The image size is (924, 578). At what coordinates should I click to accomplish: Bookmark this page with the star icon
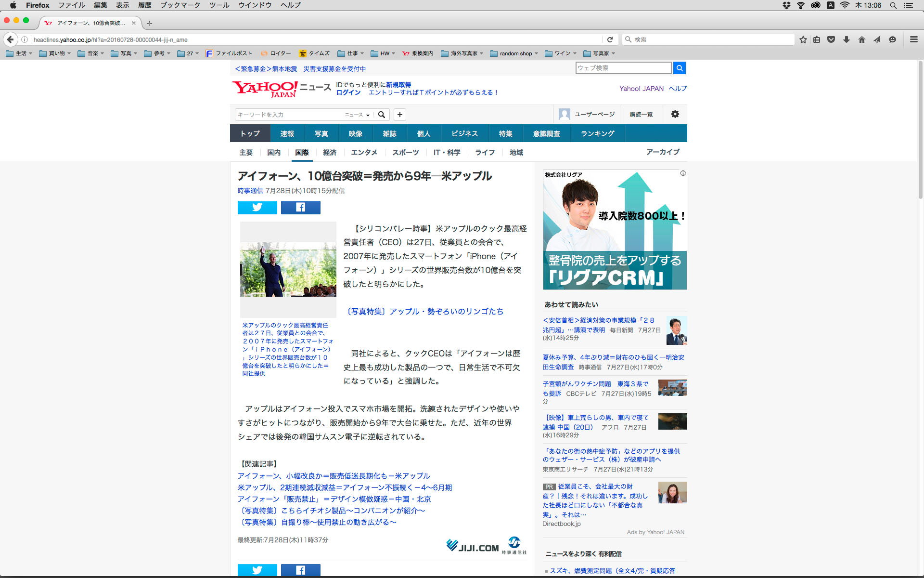point(803,39)
